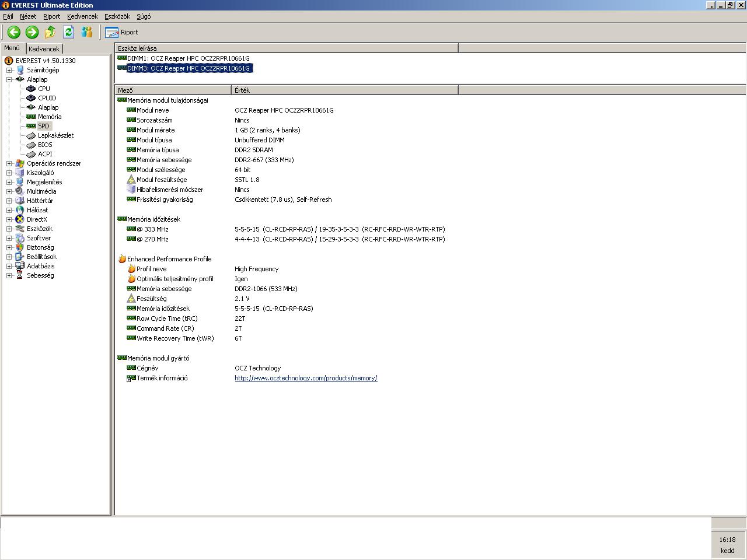Select the Beállítások tree item
747x560 pixels.
(x=41, y=257)
